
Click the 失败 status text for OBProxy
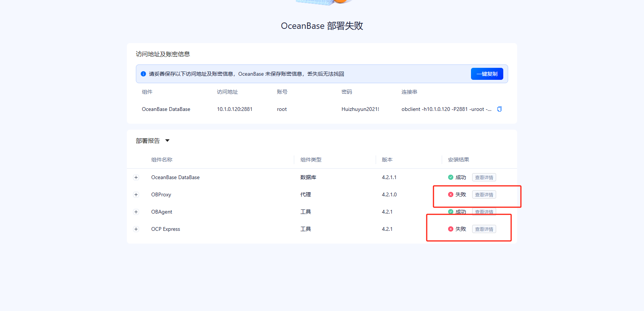pyautogui.click(x=461, y=194)
